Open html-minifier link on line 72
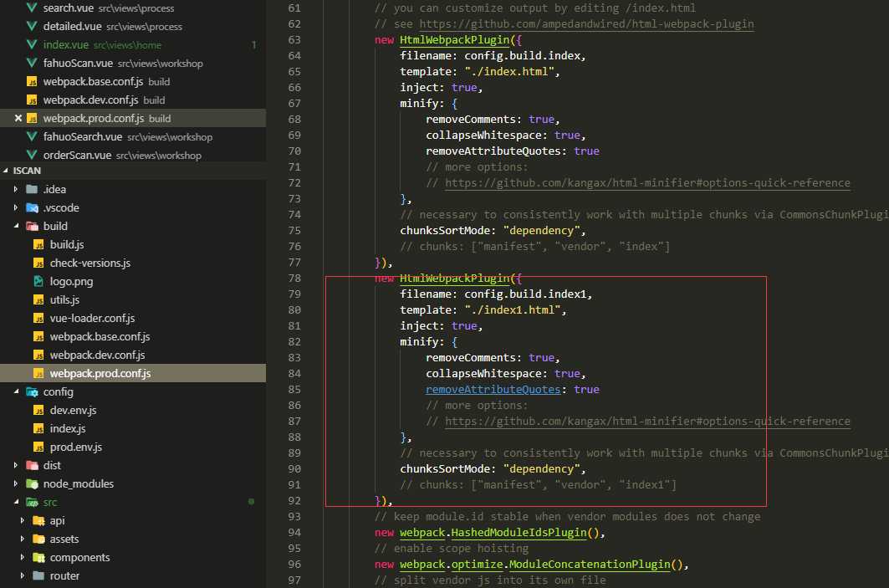 [647, 183]
